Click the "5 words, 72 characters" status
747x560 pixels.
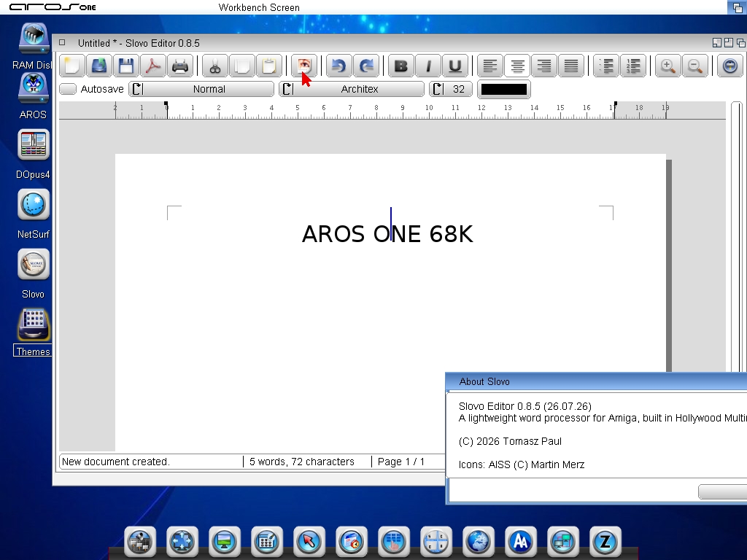coord(301,462)
